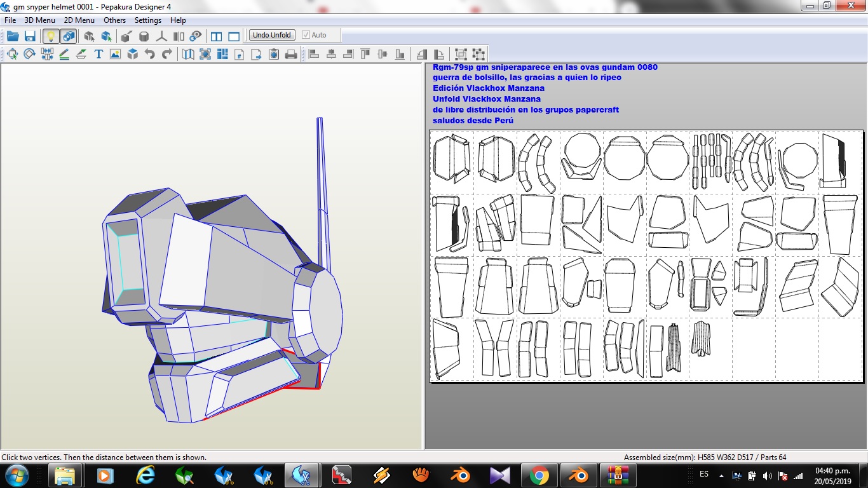Viewport: 868px width, 488px height.
Task: Print the pattern with printer icon
Action: [291, 54]
